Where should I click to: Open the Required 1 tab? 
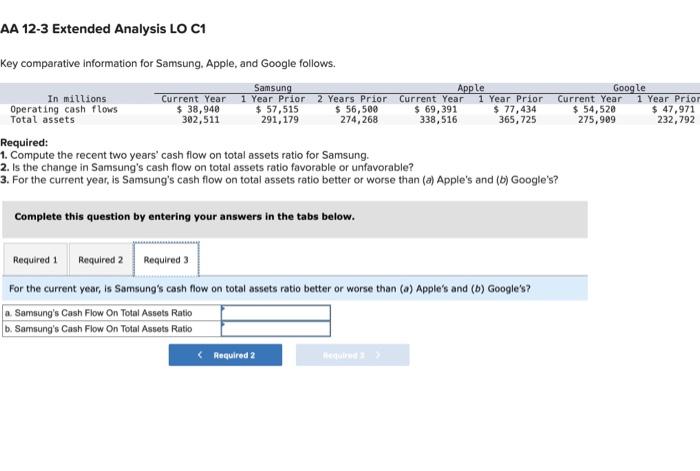pyautogui.click(x=35, y=260)
